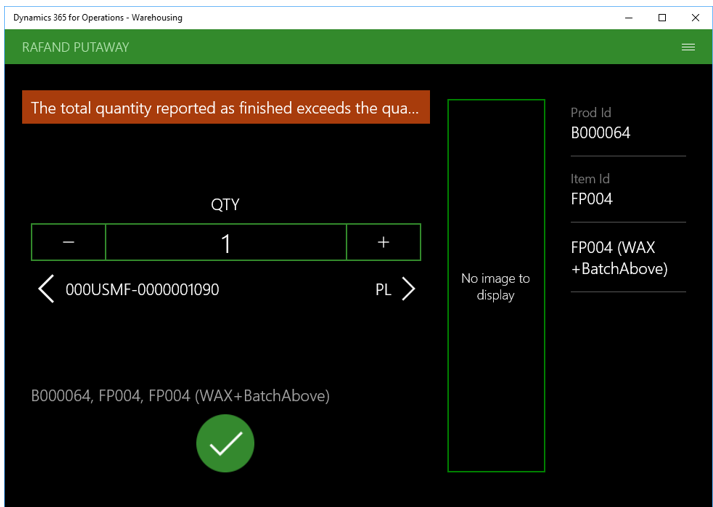Select the Item Id value FP004

click(x=592, y=199)
